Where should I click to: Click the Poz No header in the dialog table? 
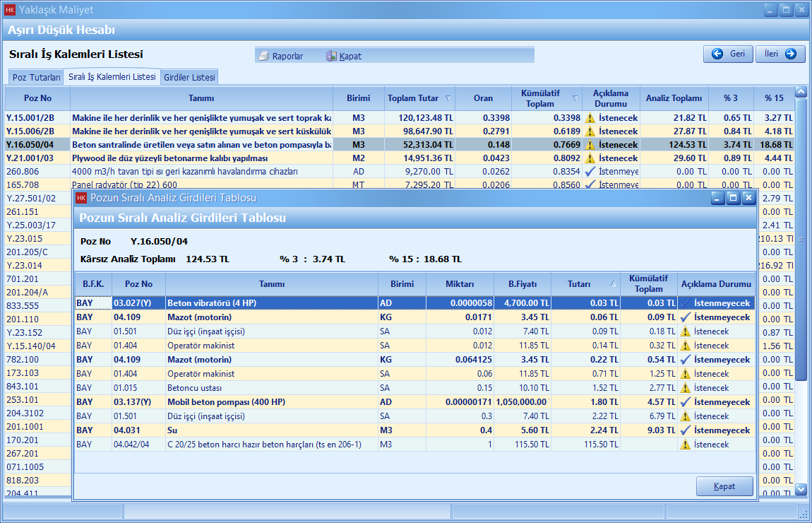point(138,283)
